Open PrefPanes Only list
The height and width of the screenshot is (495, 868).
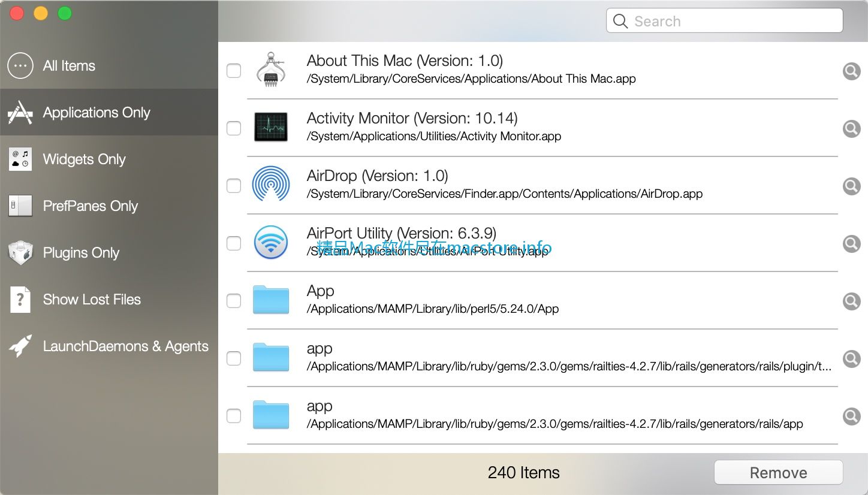click(x=109, y=206)
